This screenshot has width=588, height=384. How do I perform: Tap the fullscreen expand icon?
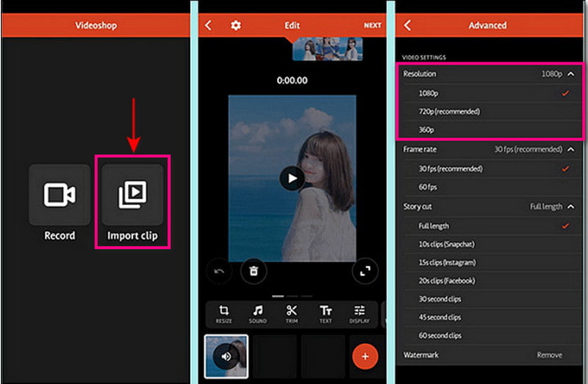pyautogui.click(x=365, y=271)
